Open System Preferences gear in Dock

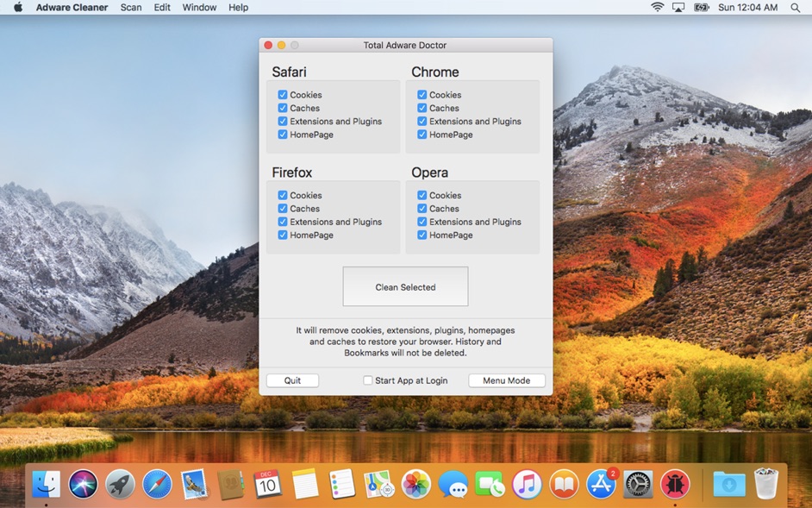pos(638,484)
